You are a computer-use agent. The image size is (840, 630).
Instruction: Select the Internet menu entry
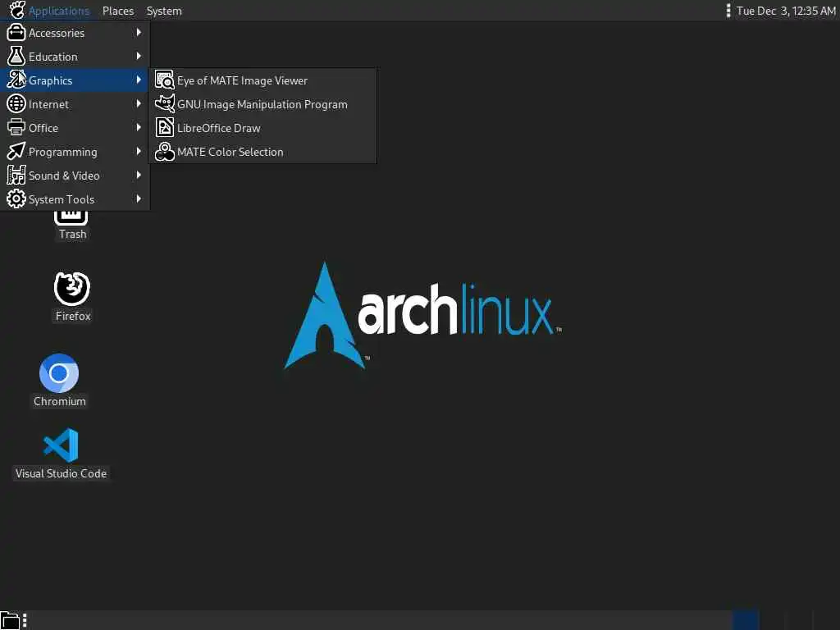75,104
